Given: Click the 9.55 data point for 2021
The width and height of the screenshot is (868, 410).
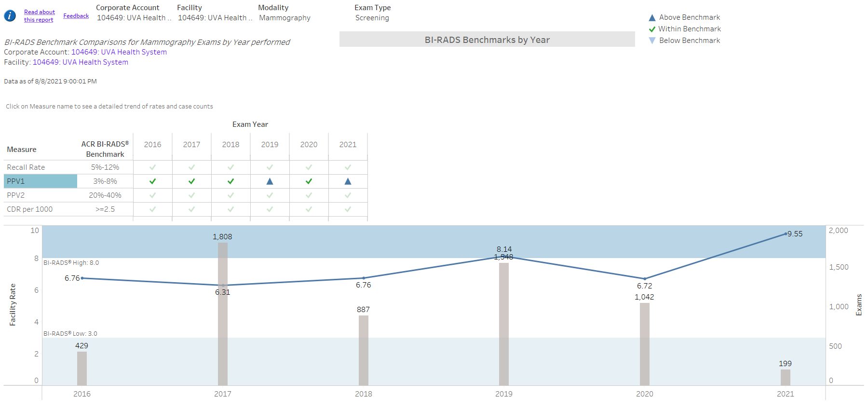Looking at the screenshot, I should 785,234.
